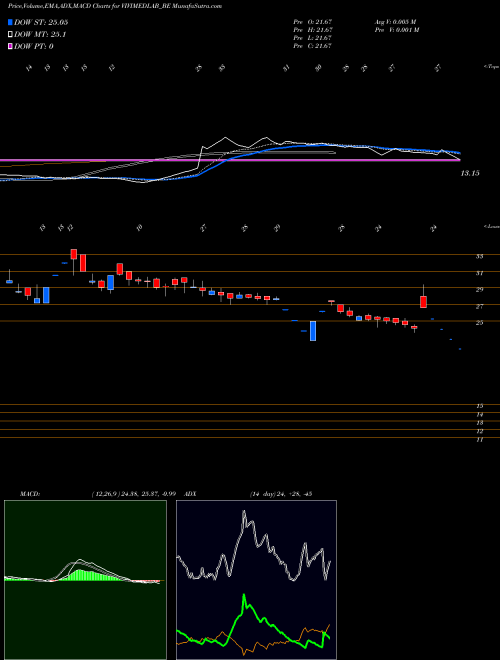
Task: Click the tall blue candlestick at chart low
Action: coord(313,331)
